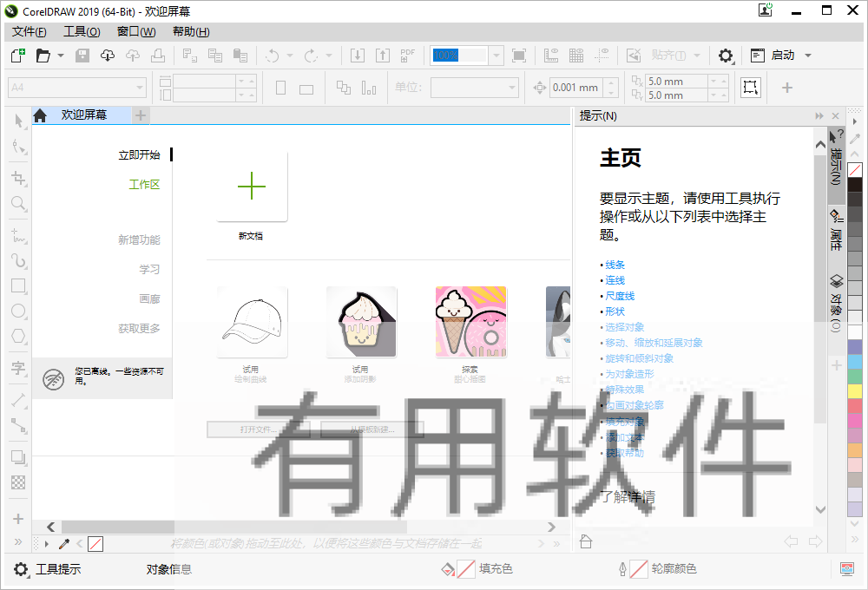Select the Rectangle tool
868x590 pixels.
pos(18,285)
